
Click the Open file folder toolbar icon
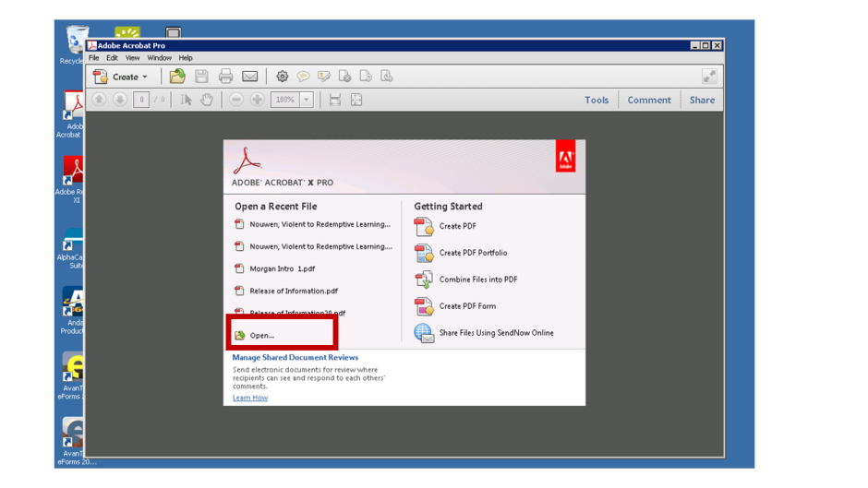177,77
